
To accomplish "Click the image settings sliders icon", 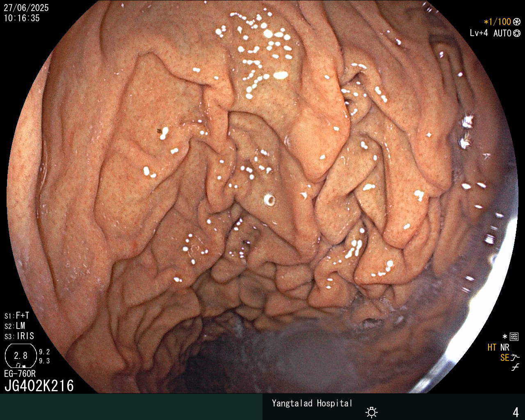I will click(514, 337).
